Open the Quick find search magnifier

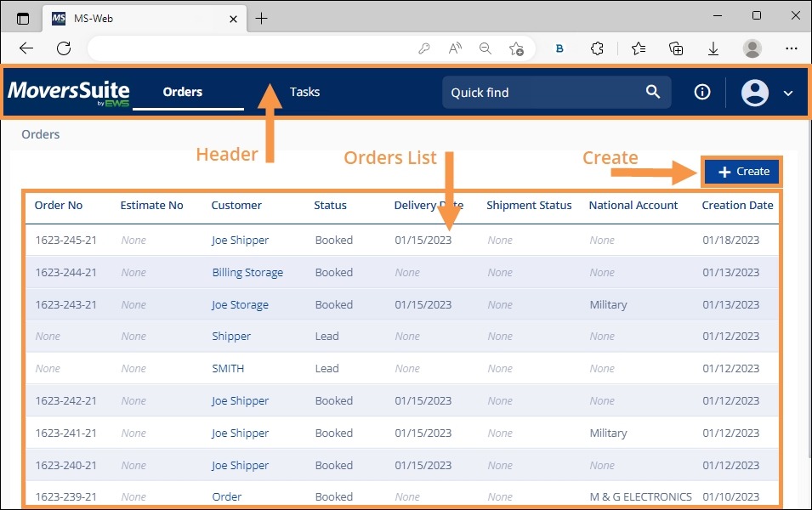(653, 92)
